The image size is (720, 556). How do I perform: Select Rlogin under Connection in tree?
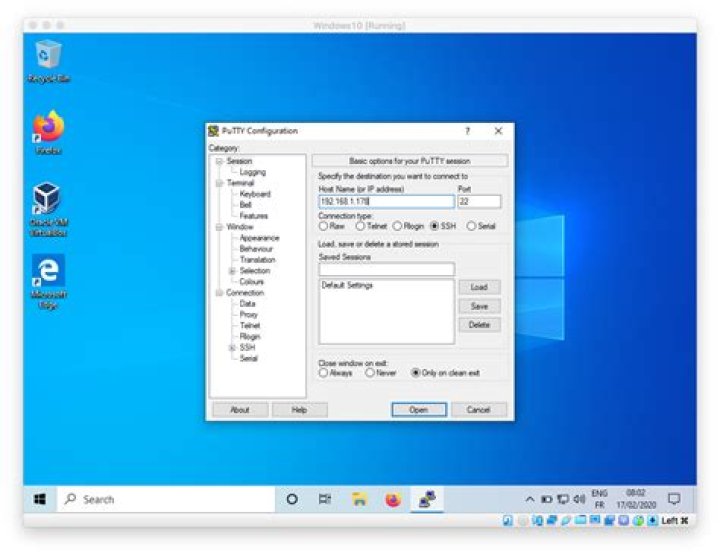[x=250, y=337]
